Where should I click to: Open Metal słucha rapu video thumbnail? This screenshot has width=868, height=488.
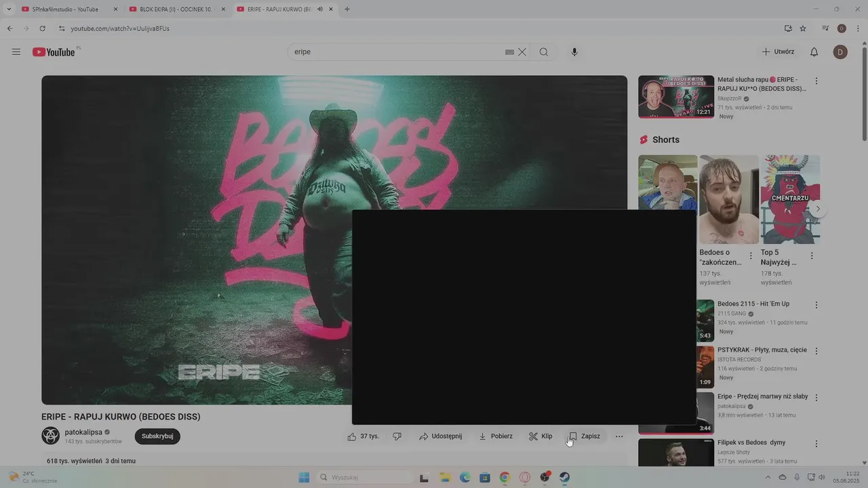(x=676, y=97)
